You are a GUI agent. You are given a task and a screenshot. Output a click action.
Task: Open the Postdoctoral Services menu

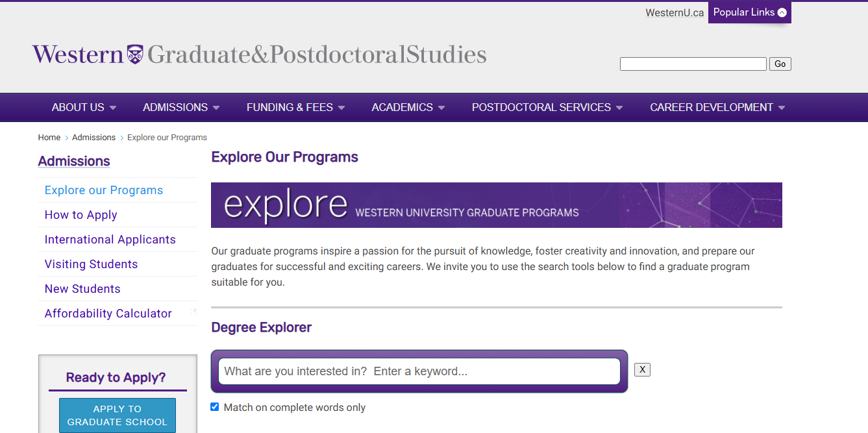[x=547, y=108]
